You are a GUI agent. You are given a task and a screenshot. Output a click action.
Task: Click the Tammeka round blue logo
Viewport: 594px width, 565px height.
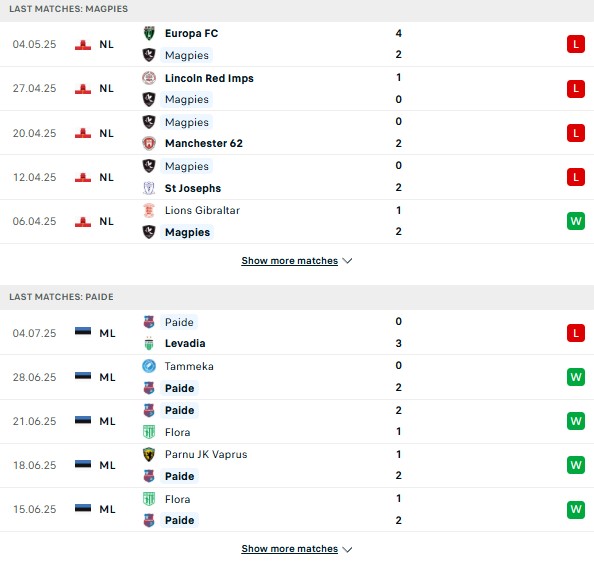149,366
